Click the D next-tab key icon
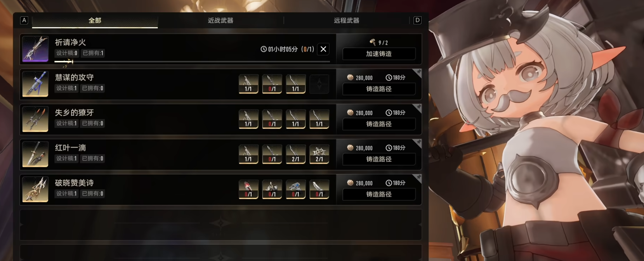644x261 pixels. pyautogui.click(x=417, y=20)
